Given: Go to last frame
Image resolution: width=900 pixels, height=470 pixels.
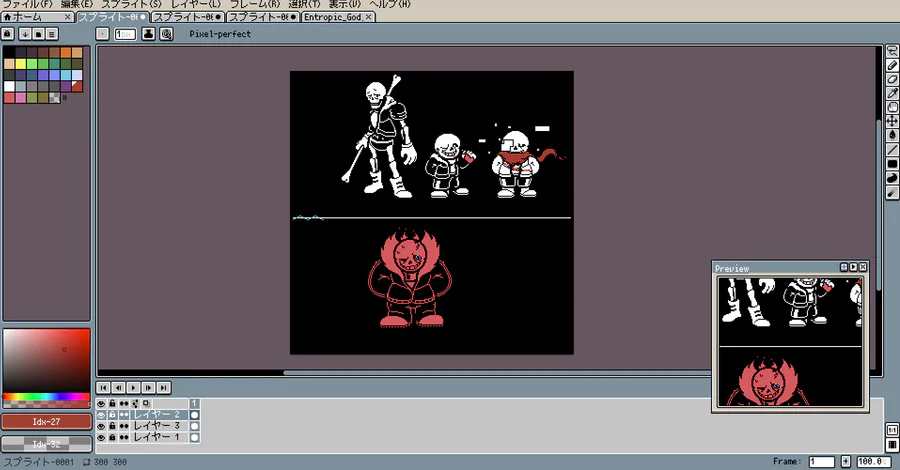Looking at the screenshot, I should [x=163, y=388].
